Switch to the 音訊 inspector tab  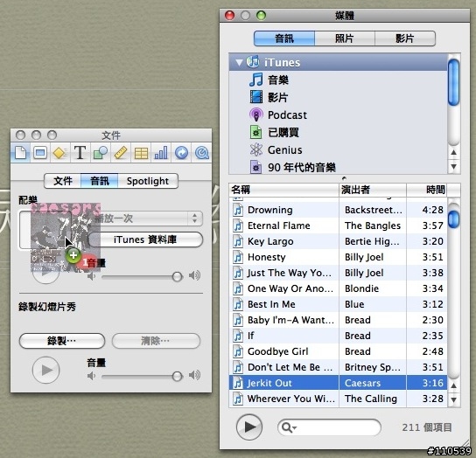(x=100, y=181)
